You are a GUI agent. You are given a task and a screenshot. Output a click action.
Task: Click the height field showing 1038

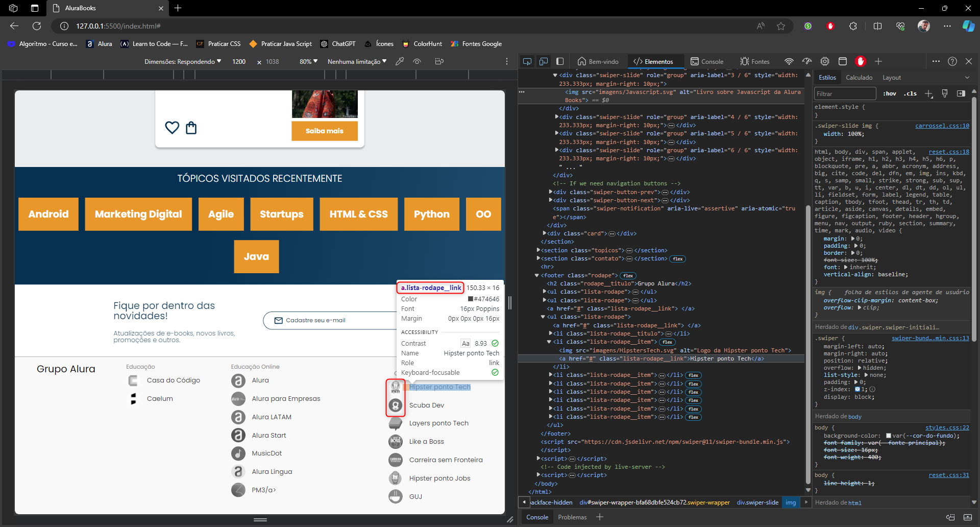pos(273,61)
